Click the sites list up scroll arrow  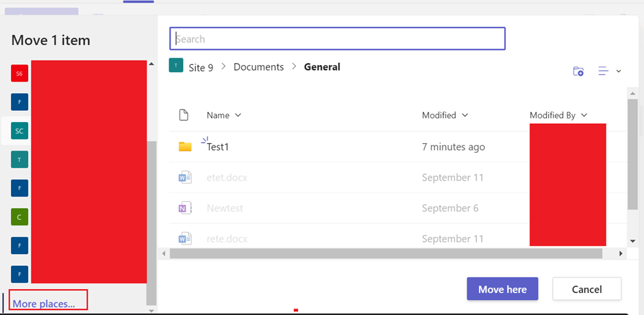click(x=151, y=64)
